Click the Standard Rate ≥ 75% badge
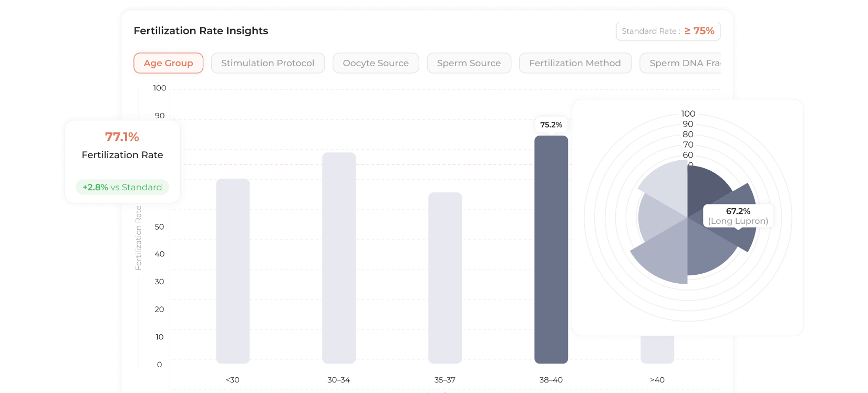The width and height of the screenshot is (868, 393). coord(668,31)
